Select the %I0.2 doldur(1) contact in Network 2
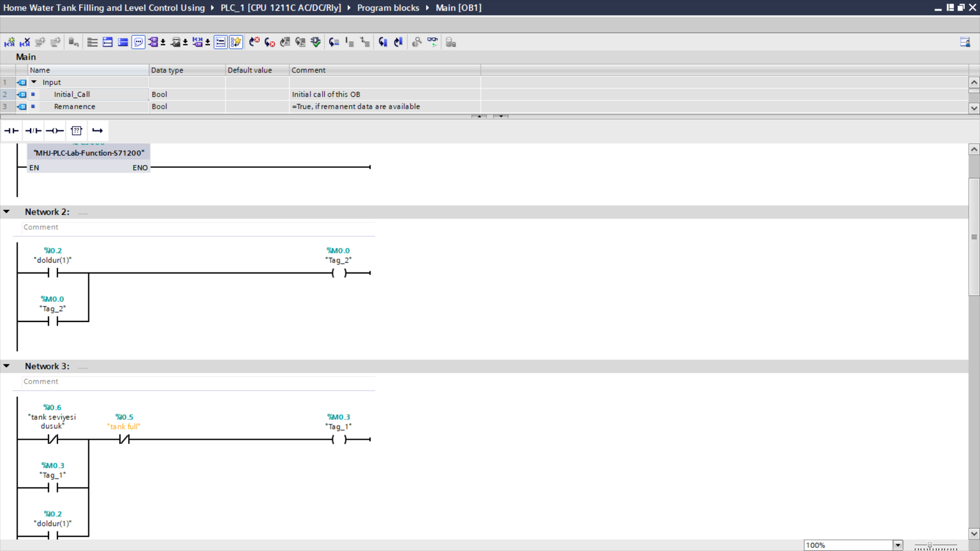The image size is (980, 551). pos(53,273)
